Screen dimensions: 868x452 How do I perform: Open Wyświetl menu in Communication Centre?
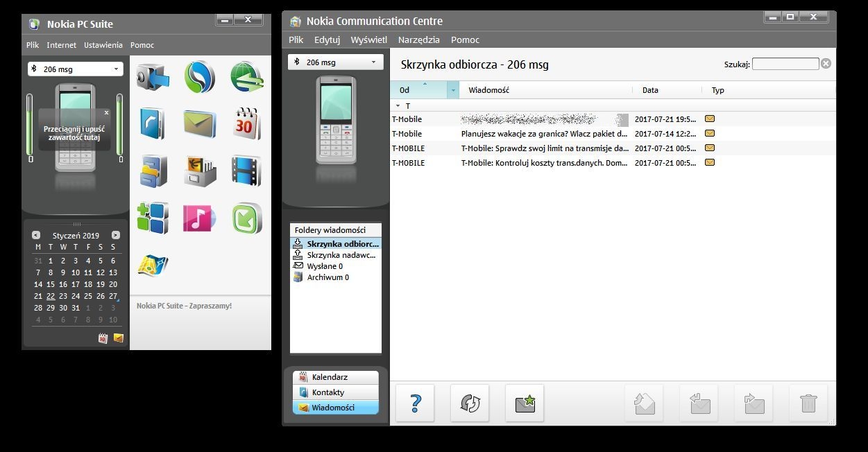[x=369, y=40]
